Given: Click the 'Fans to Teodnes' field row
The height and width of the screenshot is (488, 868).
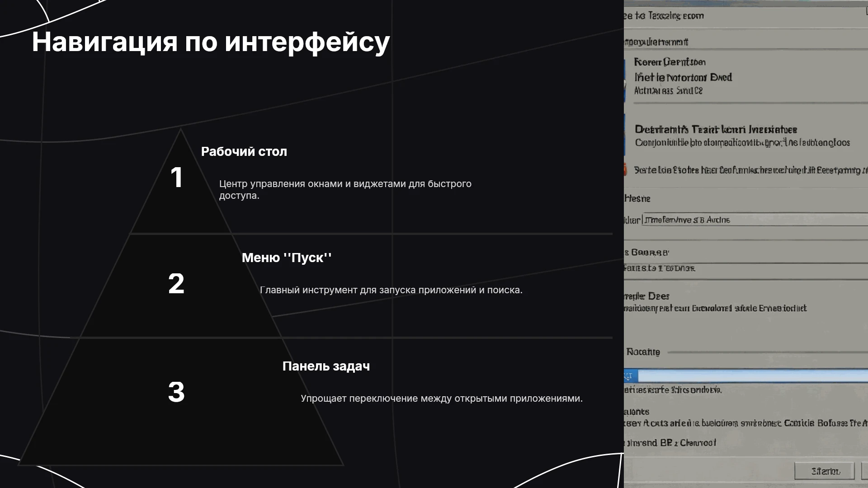Looking at the screenshot, I should tap(746, 268).
